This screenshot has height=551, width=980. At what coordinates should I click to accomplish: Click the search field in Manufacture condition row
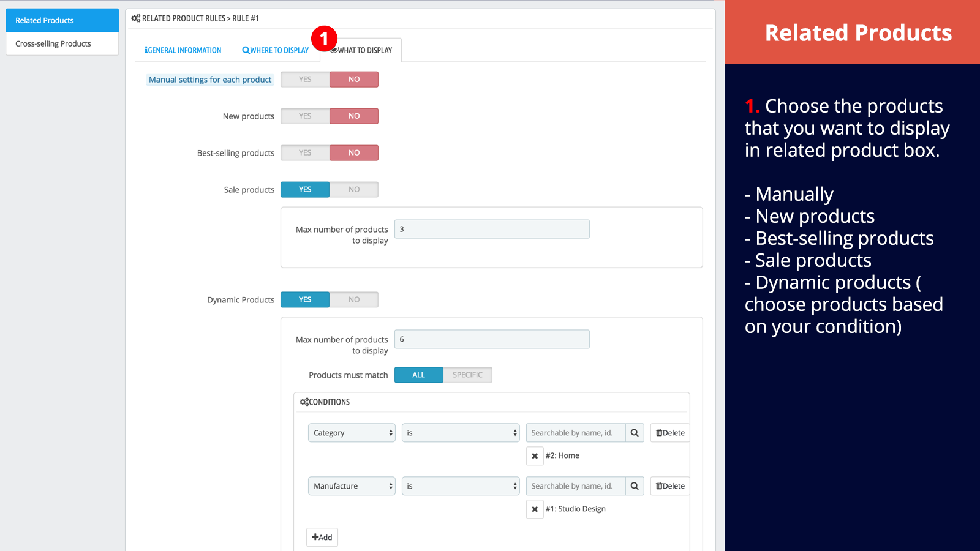(x=576, y=486)
